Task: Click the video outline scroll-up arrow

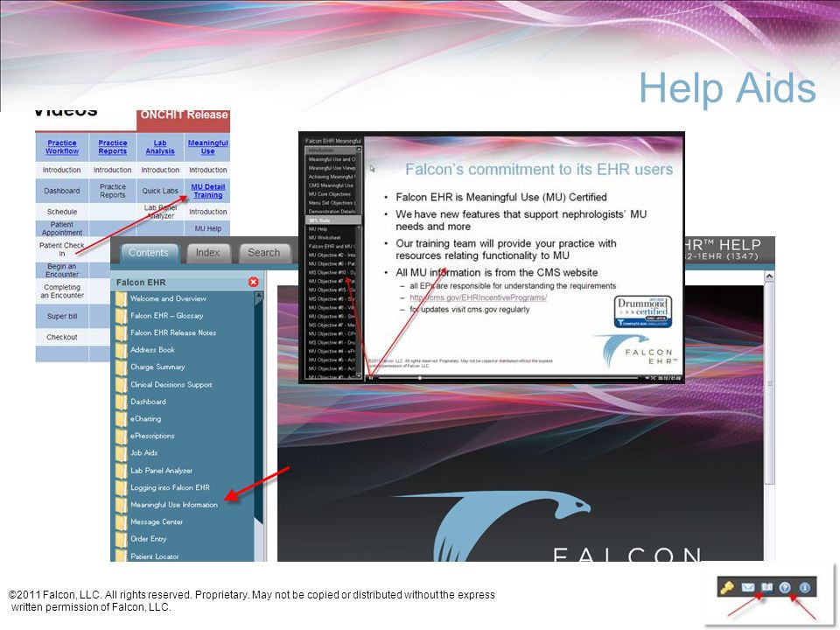Action: [x=359, y=150]
